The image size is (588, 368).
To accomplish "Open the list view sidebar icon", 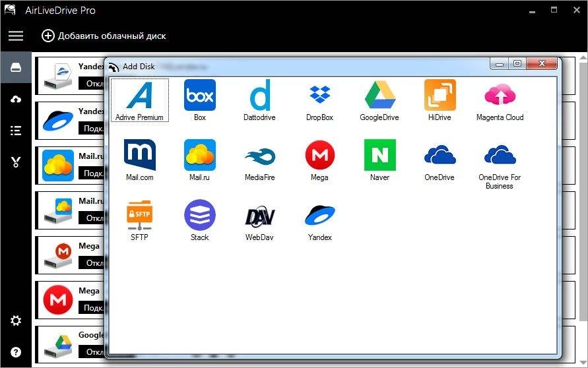I will point(16,131).
